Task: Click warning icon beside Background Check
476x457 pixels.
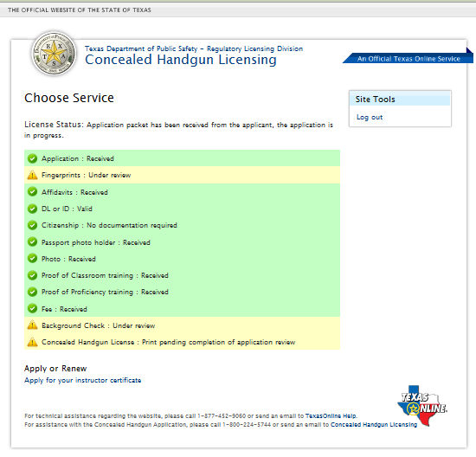Action: point(32,325)
